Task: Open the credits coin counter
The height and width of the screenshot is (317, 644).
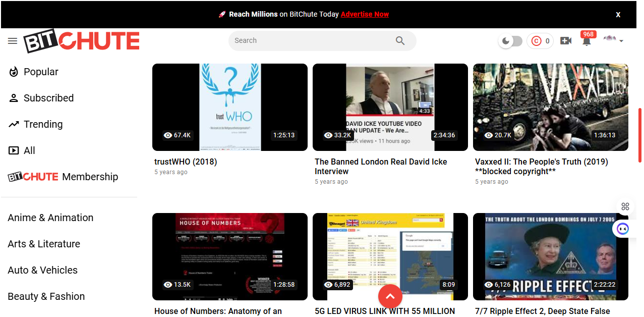Action: [x=540, y=41]
